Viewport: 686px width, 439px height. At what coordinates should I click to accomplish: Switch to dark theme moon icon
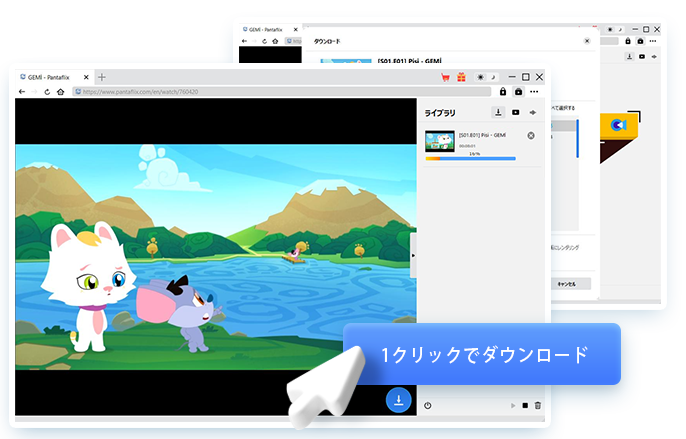coord(493,77)
